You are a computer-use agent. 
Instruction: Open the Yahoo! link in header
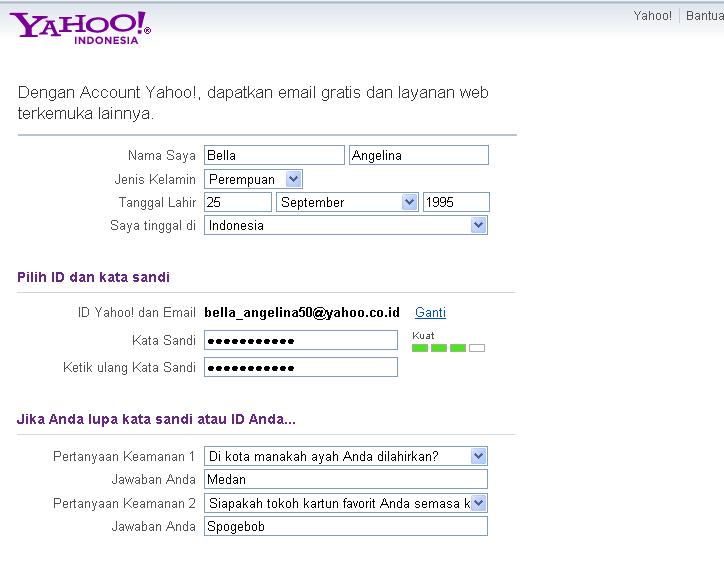[652, 16]
